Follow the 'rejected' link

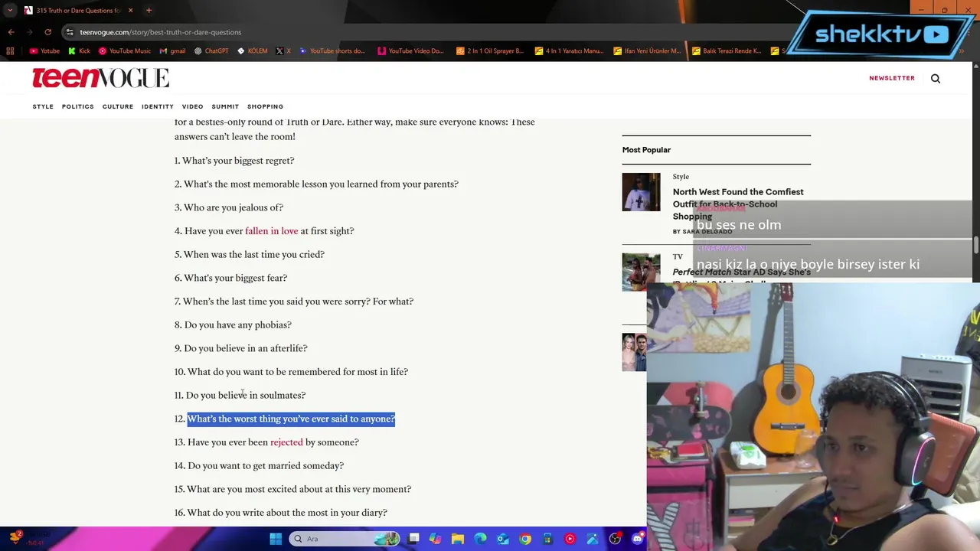286,442
